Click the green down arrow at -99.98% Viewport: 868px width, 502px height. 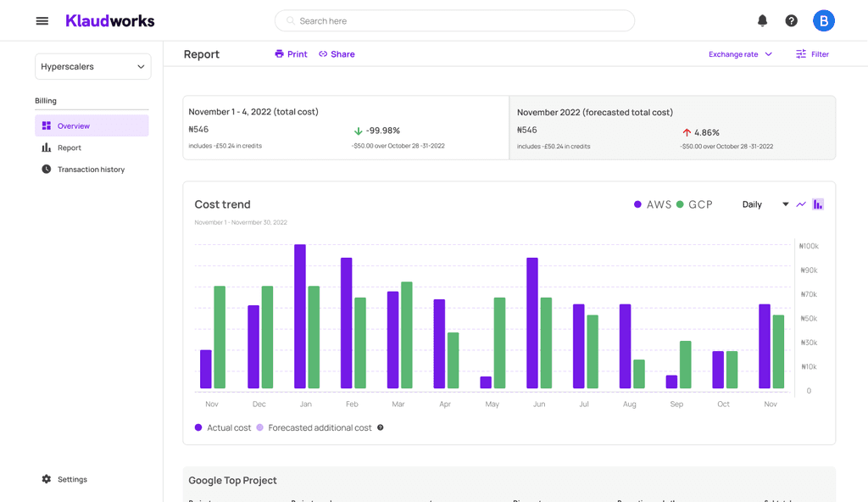click(x=359, y=131)
